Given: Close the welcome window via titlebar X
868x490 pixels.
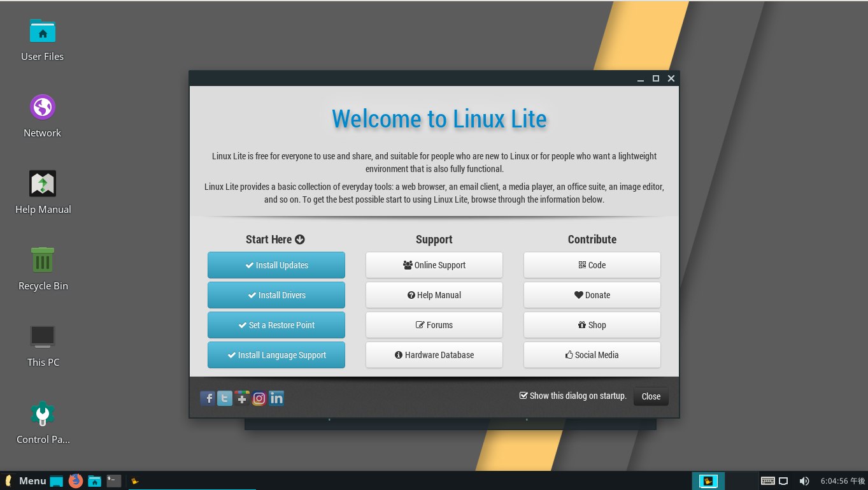Looking at the screenshot, I should (x=671, y=78).
